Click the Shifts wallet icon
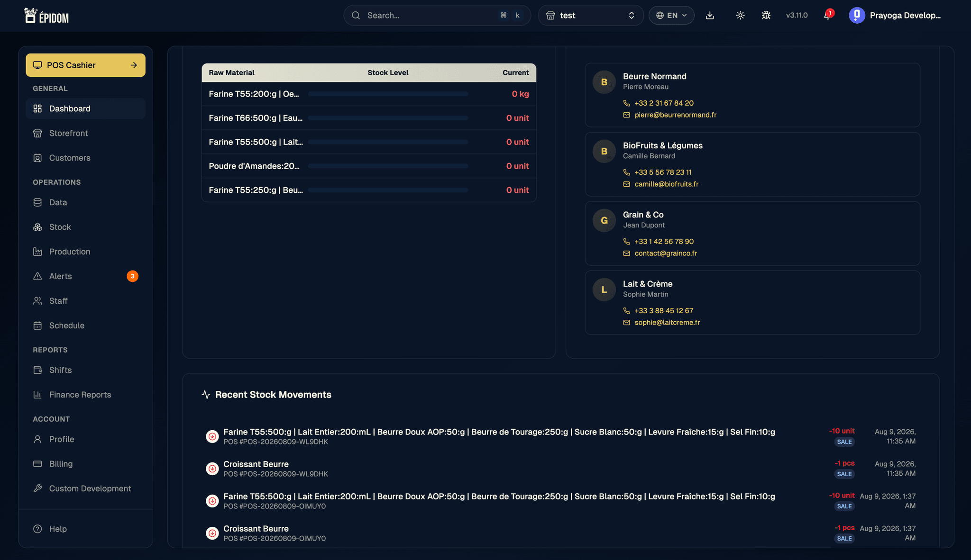This screenshot has width=971, height=560. pos(37,370)
